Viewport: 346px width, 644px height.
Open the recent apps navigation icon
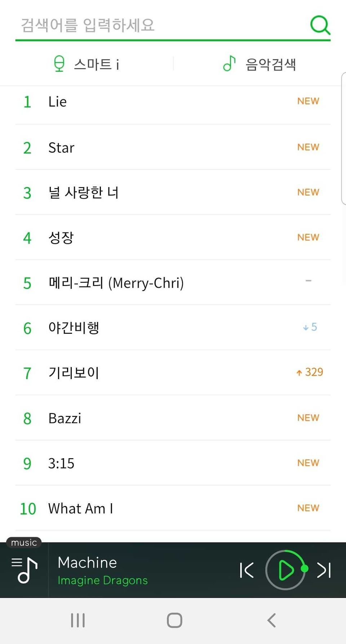(x=77, y=620)
